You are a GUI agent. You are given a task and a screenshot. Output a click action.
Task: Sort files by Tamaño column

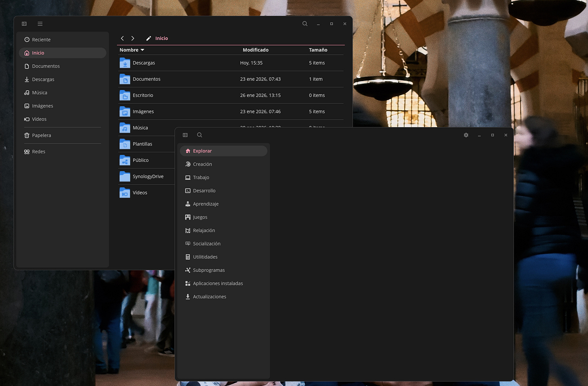coord(318,50)
